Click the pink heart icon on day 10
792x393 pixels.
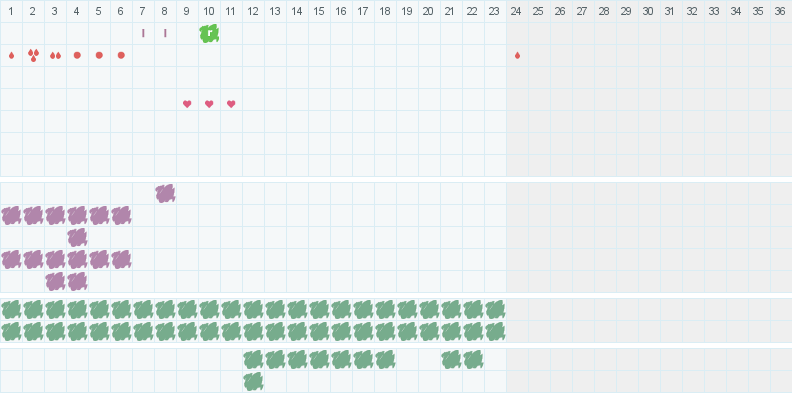209,104
